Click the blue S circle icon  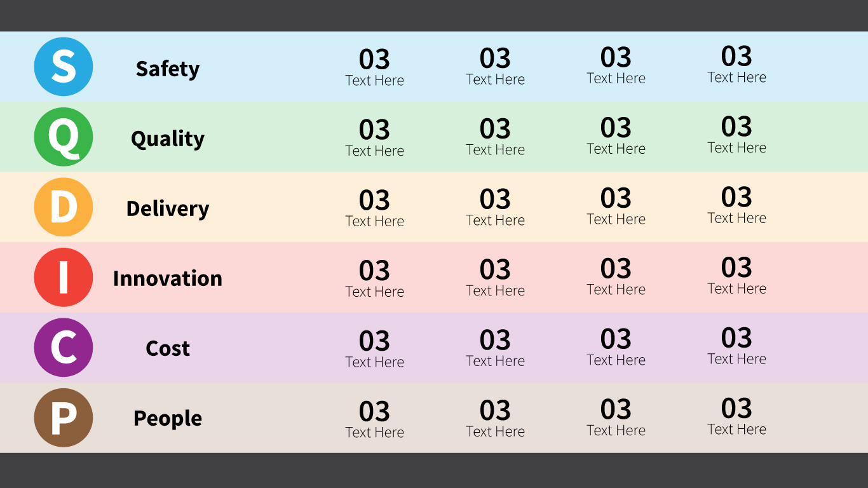pyautogui.click(x=64, y=67)
